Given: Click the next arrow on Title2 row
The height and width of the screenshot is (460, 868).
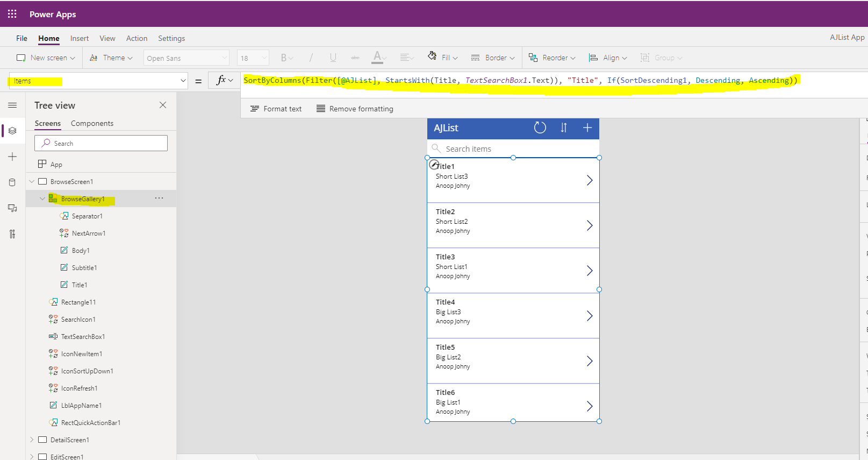Looking at the screenshot, I should pyautogui.click(x=590, y=225).
